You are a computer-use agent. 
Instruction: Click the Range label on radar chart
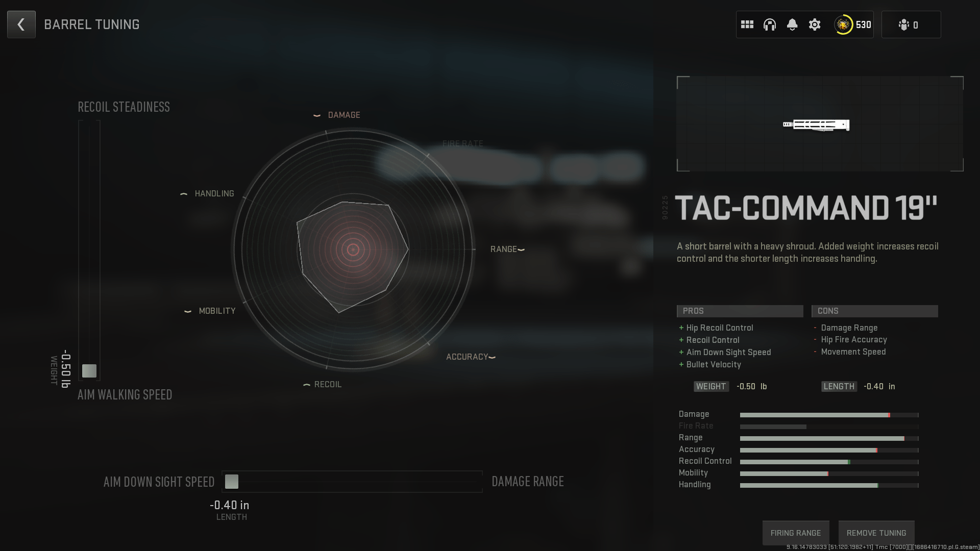pos(504,249)
